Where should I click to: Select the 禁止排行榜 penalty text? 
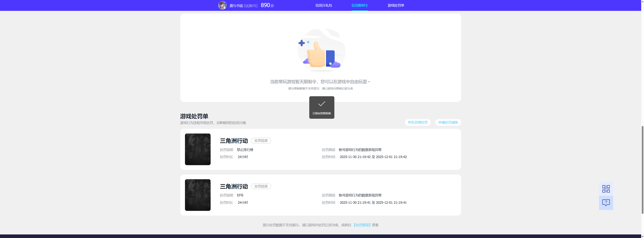[245, 150]
